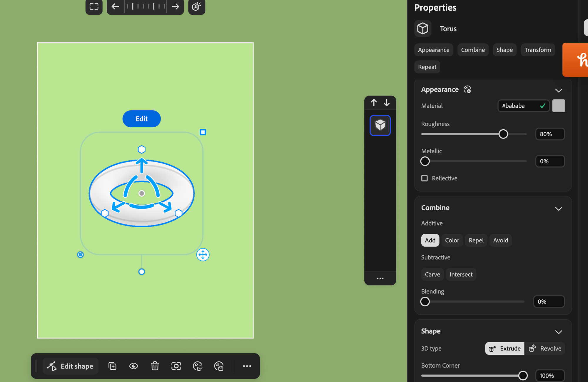Jump to the Shape section tab
588x382 pixels.
[505, 50]
